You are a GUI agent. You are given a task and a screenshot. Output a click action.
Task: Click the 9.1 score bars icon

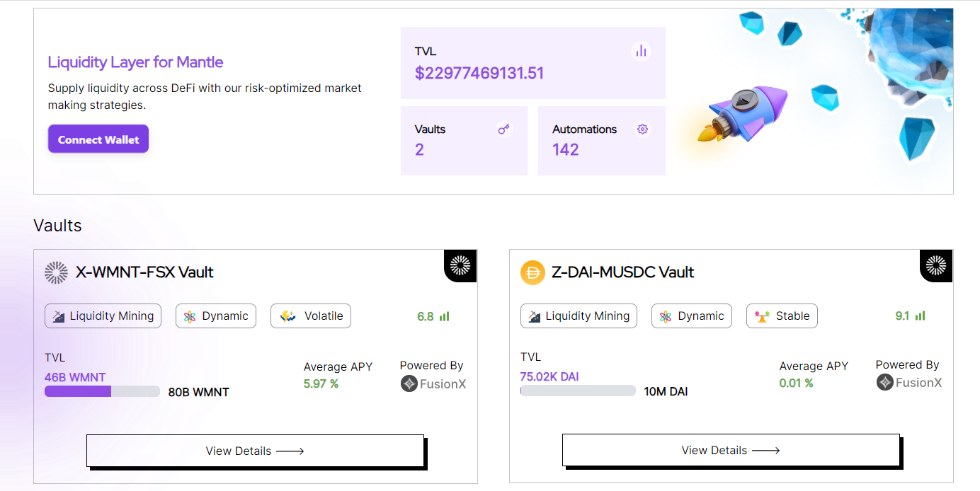[921, 316]
